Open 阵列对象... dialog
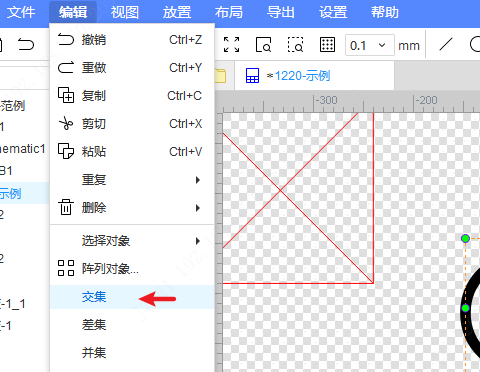Viewport: 480px width, 372px height. click(132, 269)
